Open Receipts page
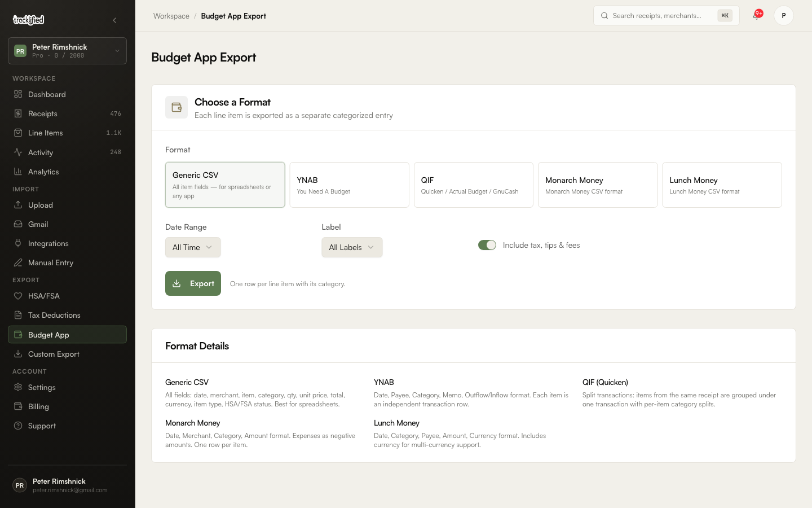This screenshot has height=508, width=812. 67,113
